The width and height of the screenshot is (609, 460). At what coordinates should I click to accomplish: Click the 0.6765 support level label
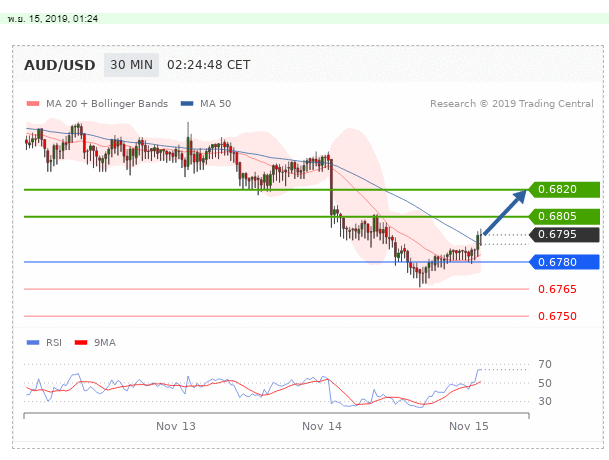pyautogui.click(x=557, y=289)
